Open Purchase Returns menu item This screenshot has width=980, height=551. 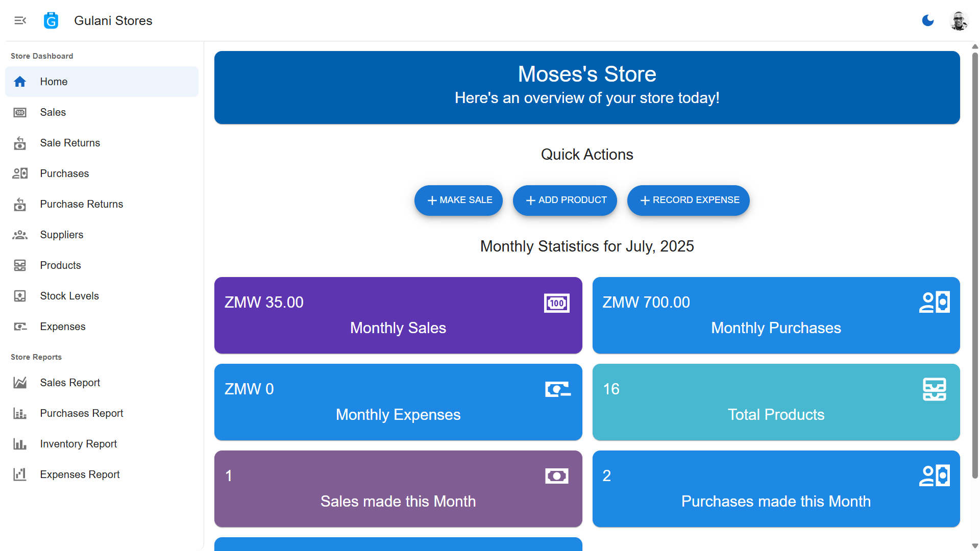pyautogui.click(x=81, y=204)
